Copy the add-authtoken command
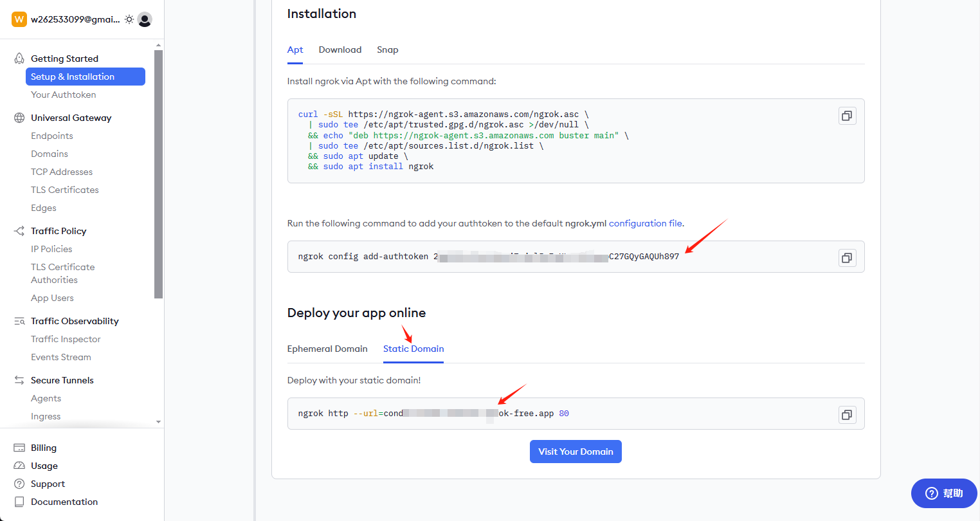 tap(847, 258)
